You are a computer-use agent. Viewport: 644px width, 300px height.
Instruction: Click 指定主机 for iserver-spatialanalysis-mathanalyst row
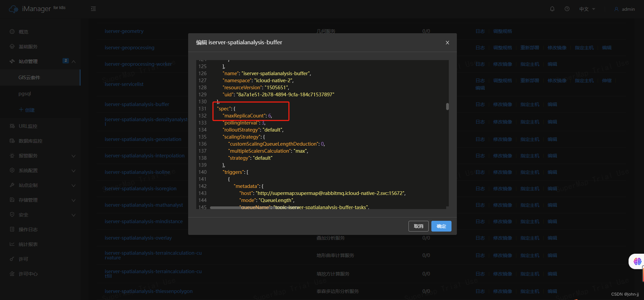point(530,205)
